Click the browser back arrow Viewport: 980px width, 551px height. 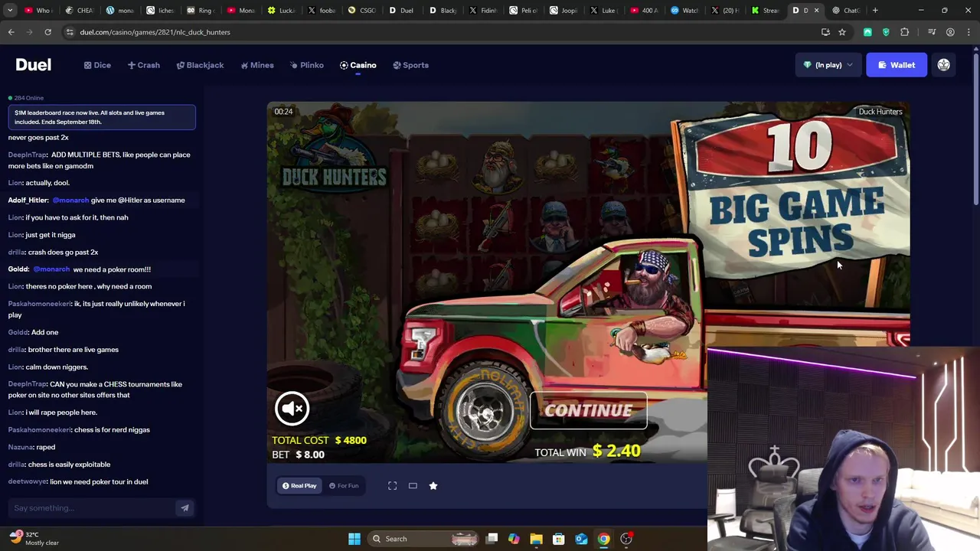click(x=11, y=32)
